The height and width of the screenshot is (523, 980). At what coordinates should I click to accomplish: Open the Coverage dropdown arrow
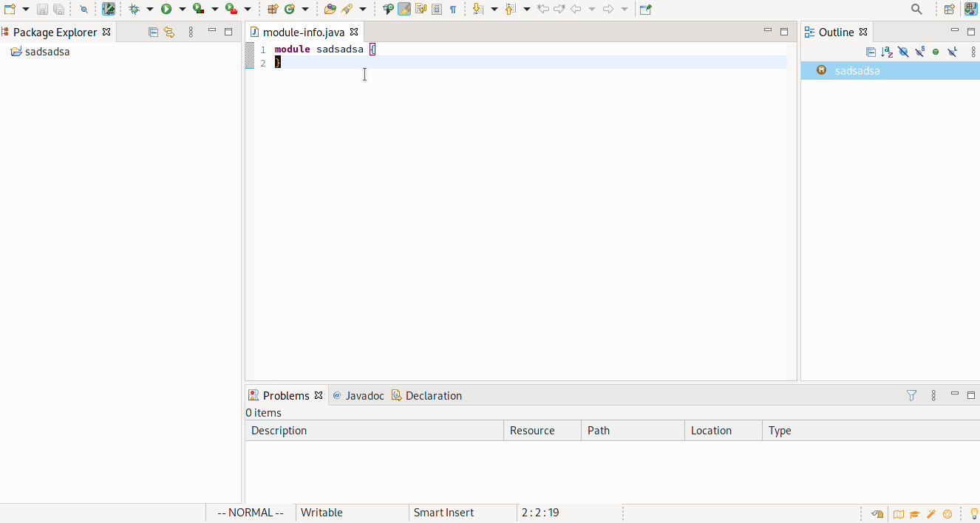[x=215, y=9]
